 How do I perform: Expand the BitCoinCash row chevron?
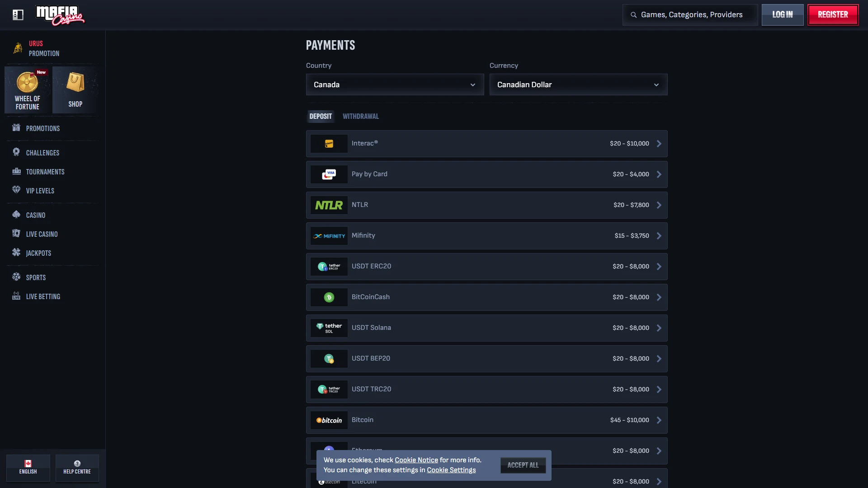[x=659, y=297]
